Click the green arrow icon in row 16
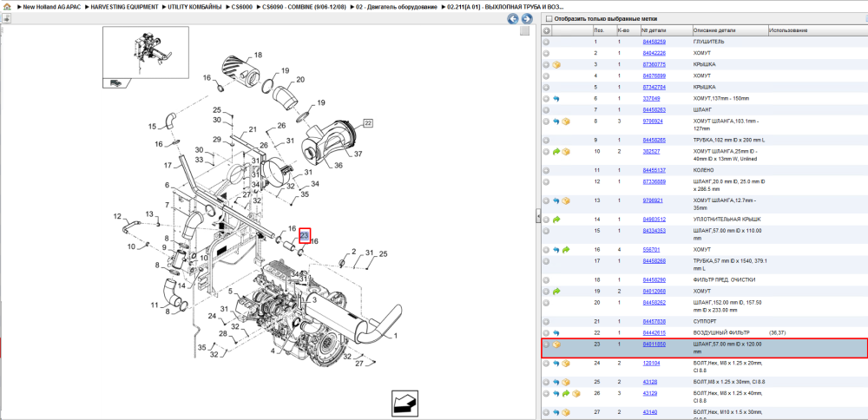This screenshot has height=420, width=868. 566,250
